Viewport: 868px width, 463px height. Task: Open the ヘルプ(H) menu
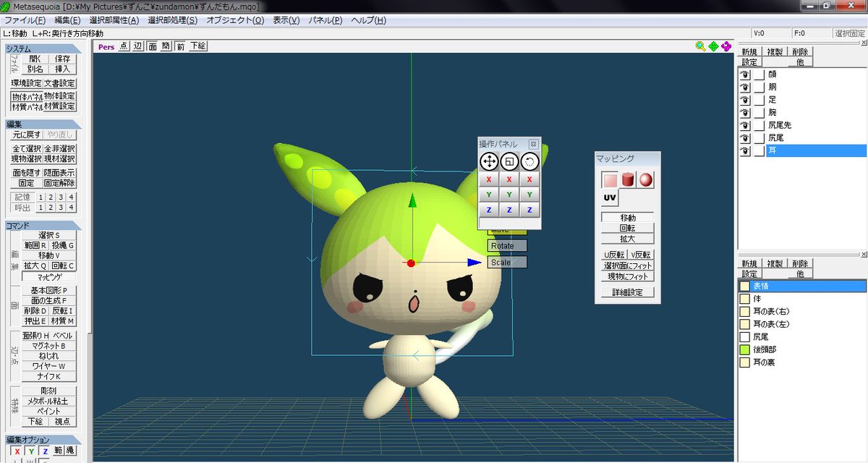click(368, 20)
